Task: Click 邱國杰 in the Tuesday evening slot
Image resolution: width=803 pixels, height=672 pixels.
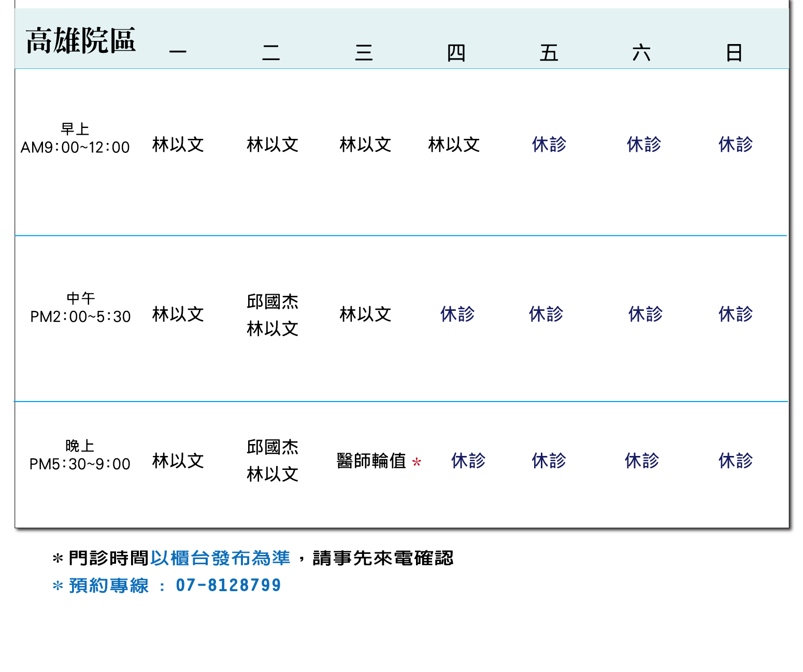Action: (x=273, y=447)
